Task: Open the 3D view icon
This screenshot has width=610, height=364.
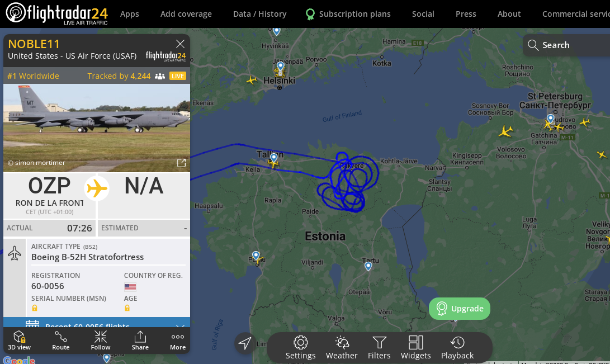Action: [19, 341]
